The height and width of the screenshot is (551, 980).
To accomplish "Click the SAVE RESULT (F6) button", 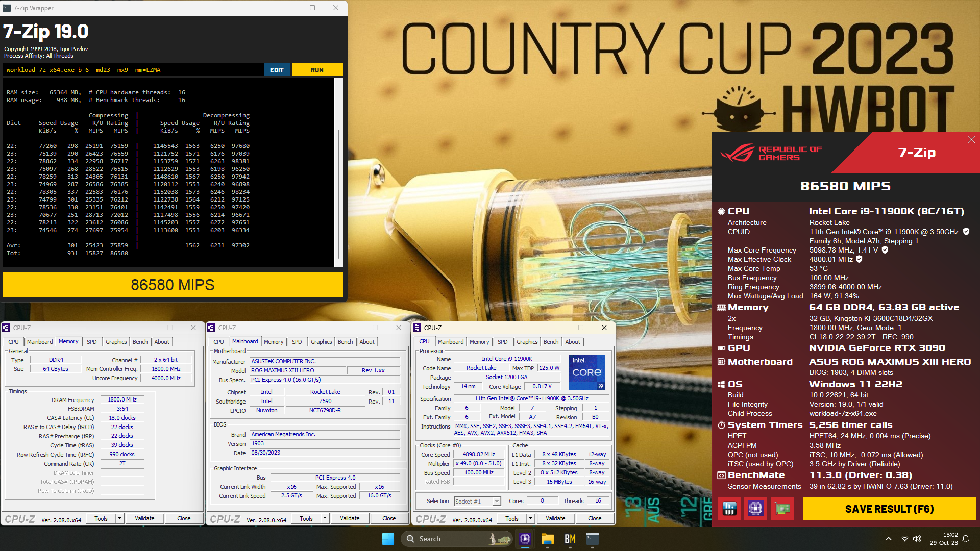I will (889, 509).
